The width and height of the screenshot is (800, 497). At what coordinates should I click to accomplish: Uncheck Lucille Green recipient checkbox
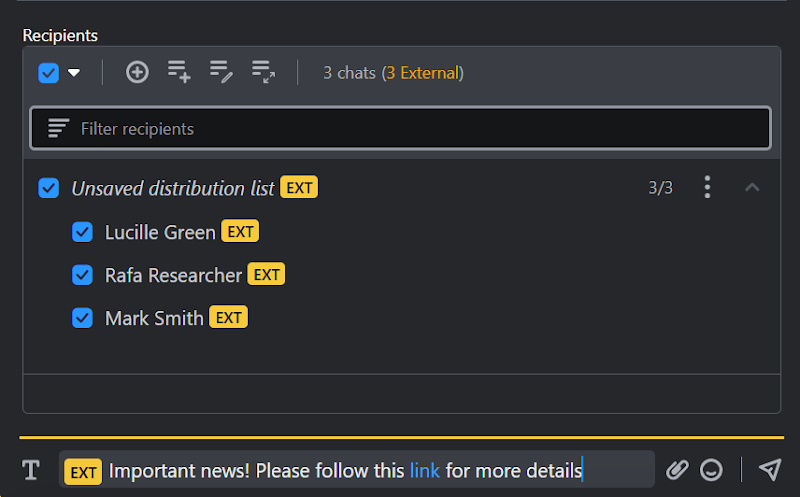coord(82,232)
